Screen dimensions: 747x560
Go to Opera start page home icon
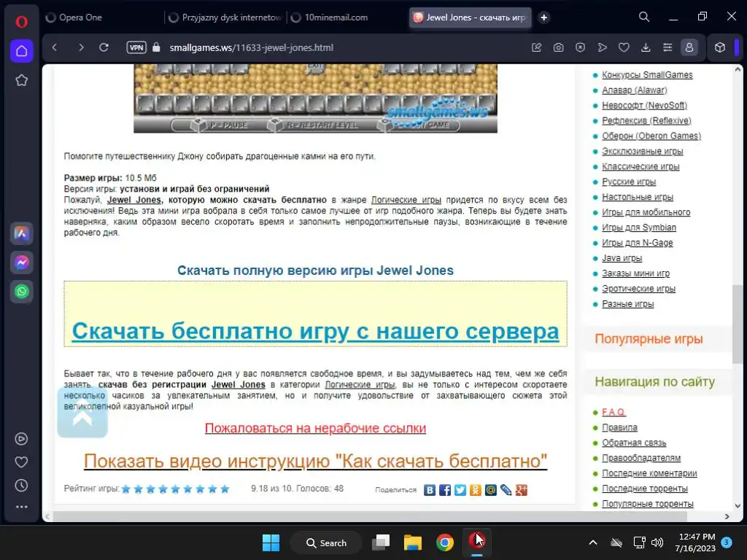pos(21,51)
